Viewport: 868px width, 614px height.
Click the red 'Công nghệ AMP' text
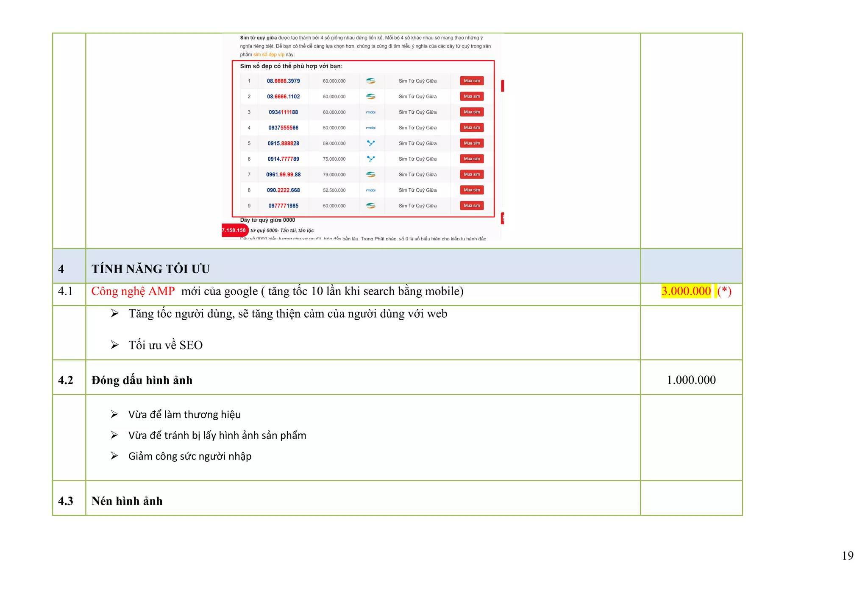point(133,291)
